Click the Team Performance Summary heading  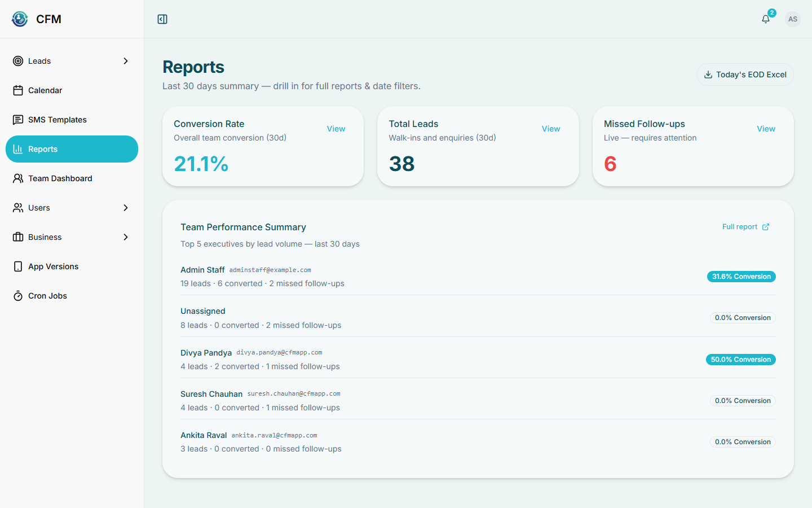pos(243,227)
